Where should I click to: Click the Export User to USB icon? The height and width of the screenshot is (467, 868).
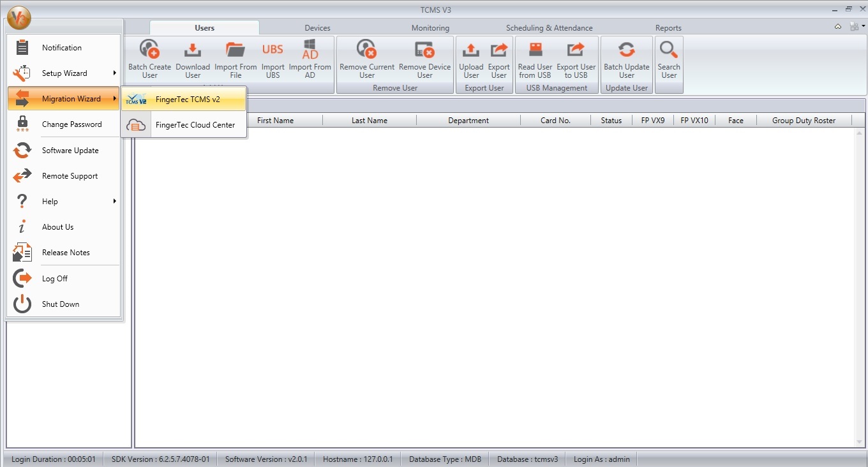(x=576, y=50)
